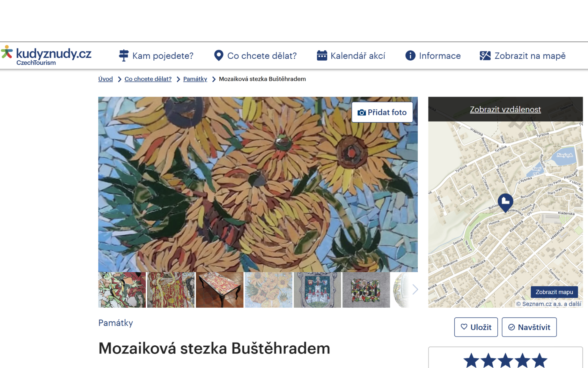Open the Co chcete dělat? menu
Screen dimensions: 588x368
[255, 56]
